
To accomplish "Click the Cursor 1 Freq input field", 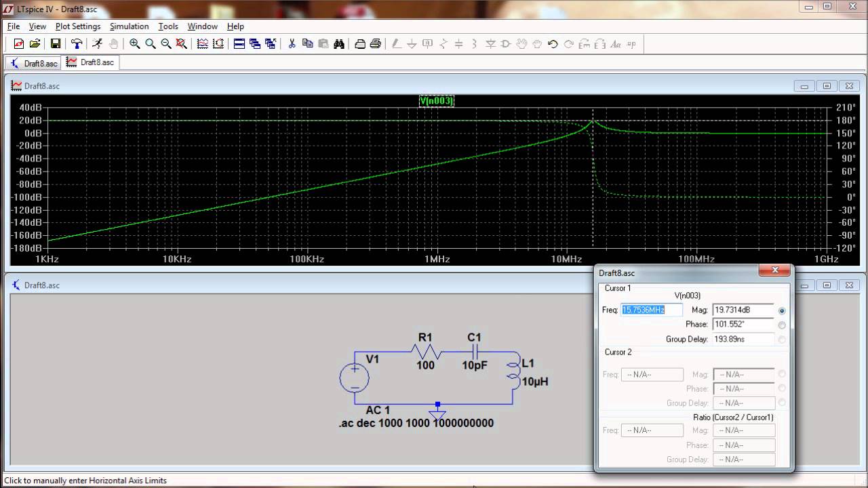I will point(652,310).
